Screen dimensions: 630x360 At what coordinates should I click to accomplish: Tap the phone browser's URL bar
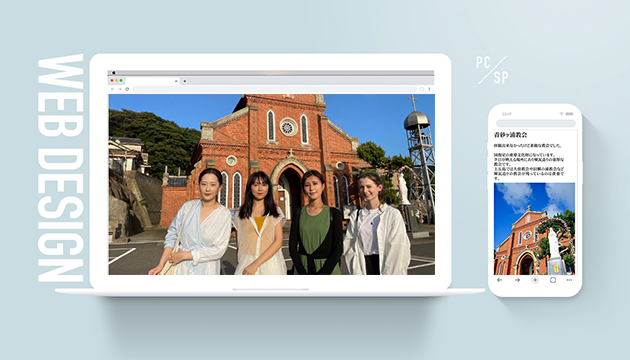[536, 123]
